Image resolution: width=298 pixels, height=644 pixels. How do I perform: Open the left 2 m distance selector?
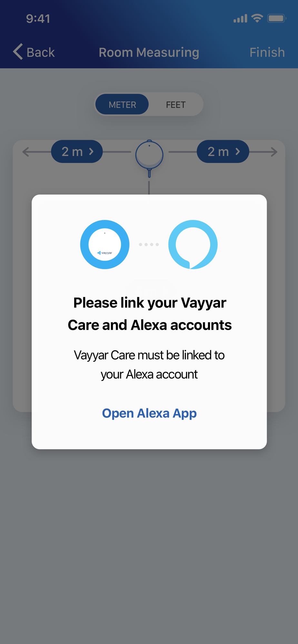pyautogui.click(x=77, y=151)
